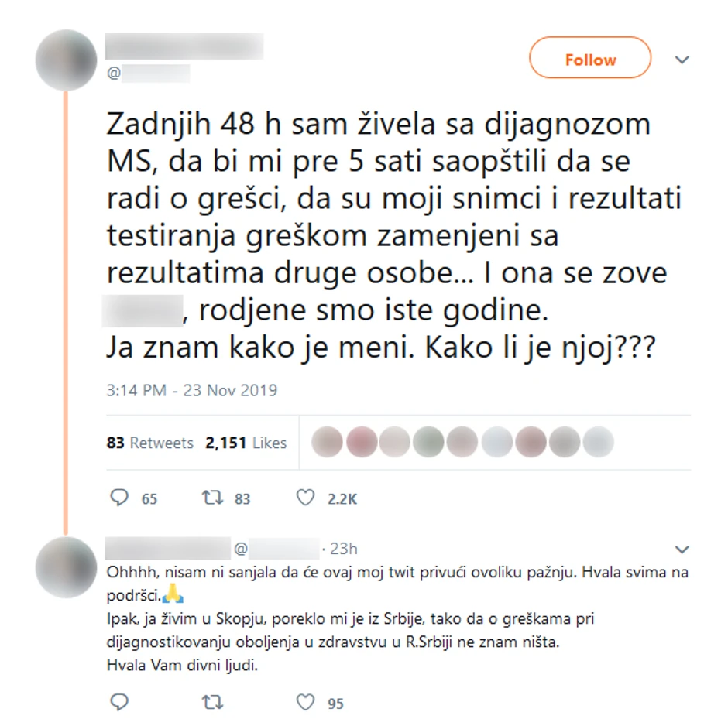Open the blurred display name of main author

[184, 46]
